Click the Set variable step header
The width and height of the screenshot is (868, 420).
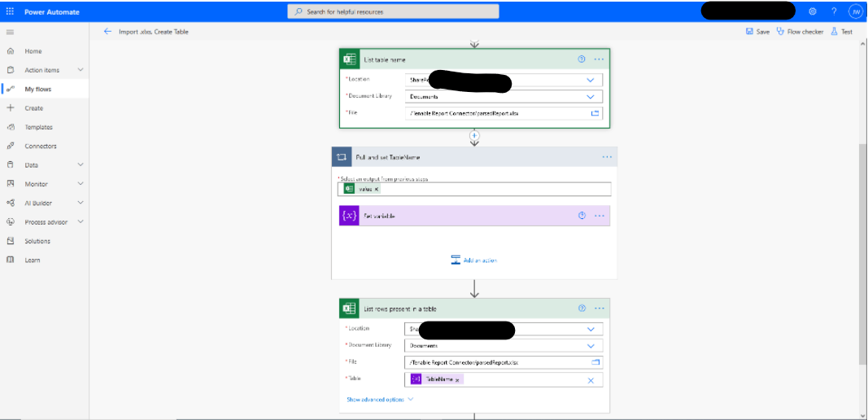(474, 216)
